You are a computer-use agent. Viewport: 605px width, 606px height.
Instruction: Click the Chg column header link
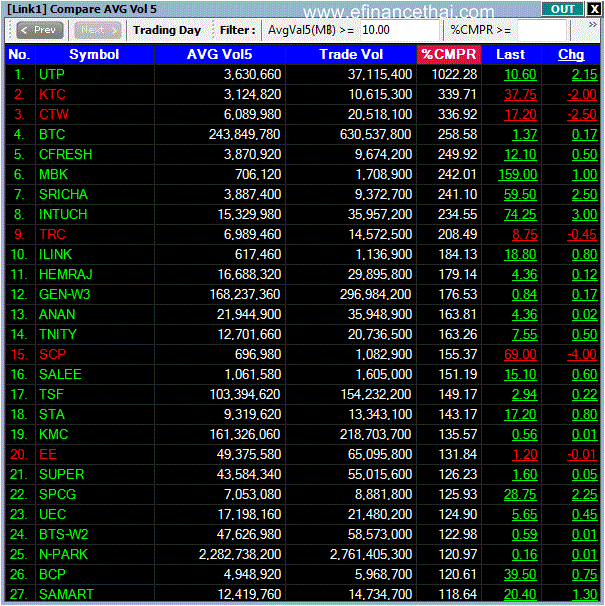[571, 54]
